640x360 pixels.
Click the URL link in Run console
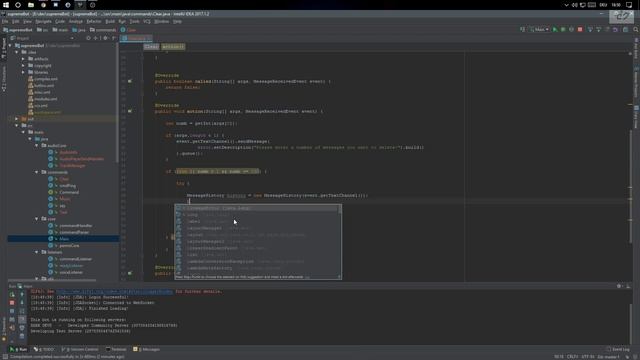pos(115,291)
